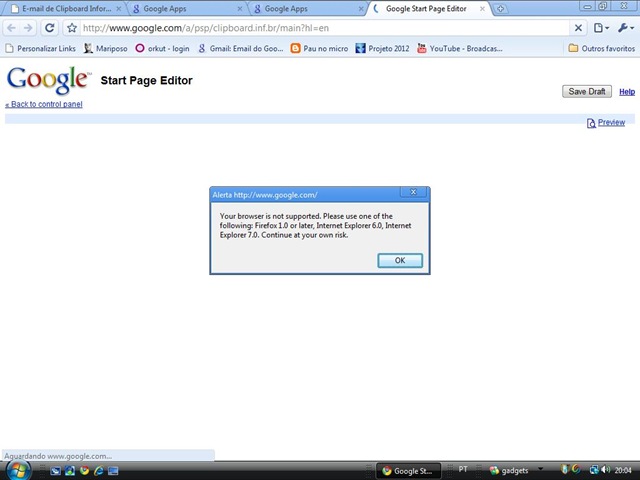Expand the gadgets toolbar arrow
The image size is (640, 480).
[540, 469]
